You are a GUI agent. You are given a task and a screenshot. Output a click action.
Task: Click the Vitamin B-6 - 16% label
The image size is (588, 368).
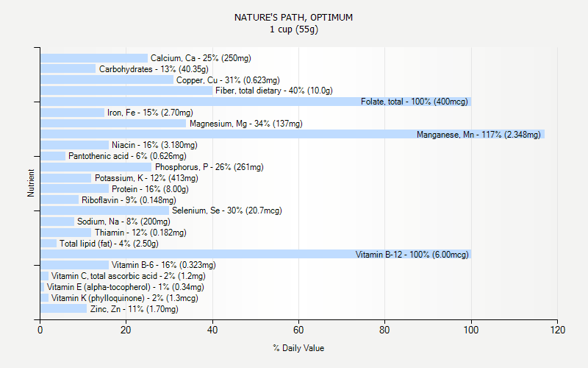[x=163, y=265]
